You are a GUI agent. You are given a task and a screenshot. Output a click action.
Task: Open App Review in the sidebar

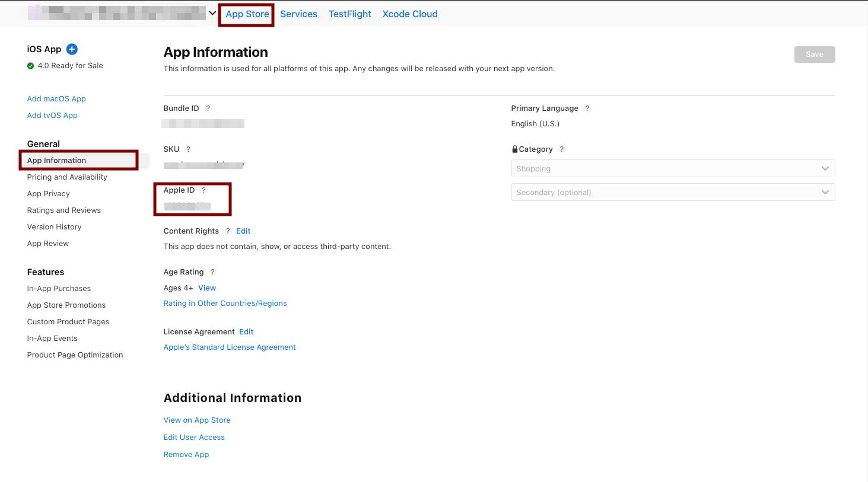pos(48,244)
